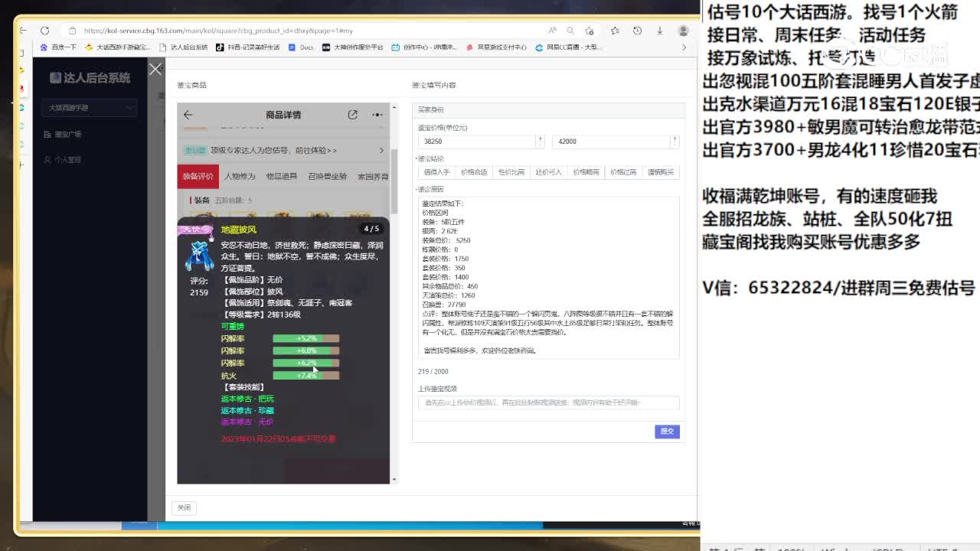The width and height of the screenshot is (980, 551).
Task: Click scrollbar up arrow of product preview
Action: [394, 107]
